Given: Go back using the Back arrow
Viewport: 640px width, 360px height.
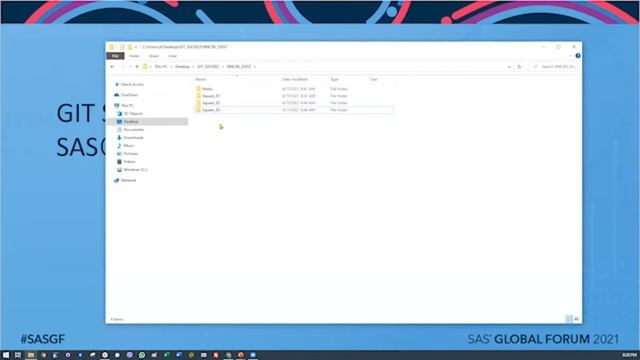Looking at the screenshot, I should pyautogui.click(x=112, y=67).
